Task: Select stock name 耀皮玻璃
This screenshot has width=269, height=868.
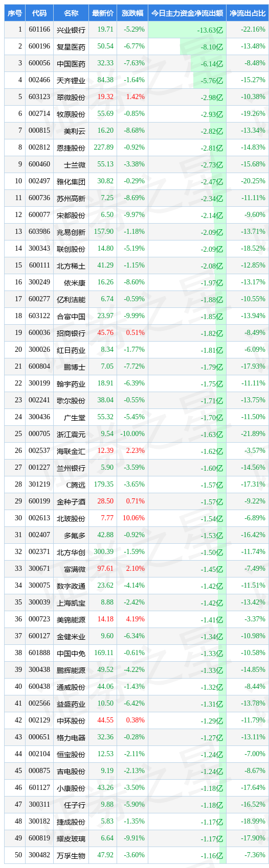Action: [x=71, y=839]
